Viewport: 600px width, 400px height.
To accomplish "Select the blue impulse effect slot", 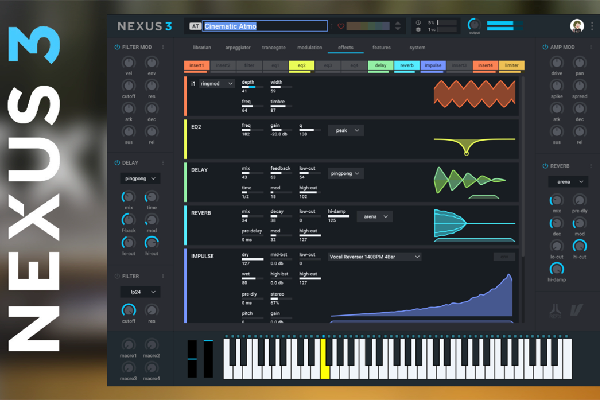I will (433, 65).
